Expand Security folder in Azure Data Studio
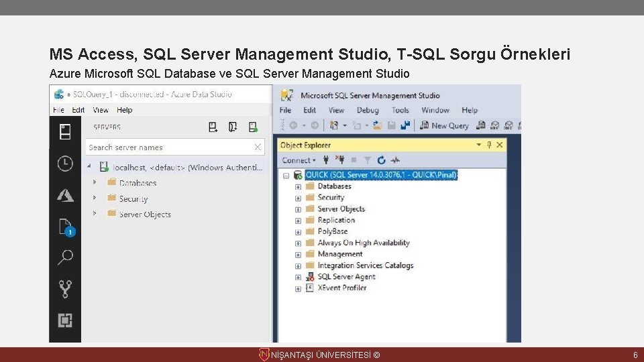The image size is (644, 362). [x=95, y=197]
